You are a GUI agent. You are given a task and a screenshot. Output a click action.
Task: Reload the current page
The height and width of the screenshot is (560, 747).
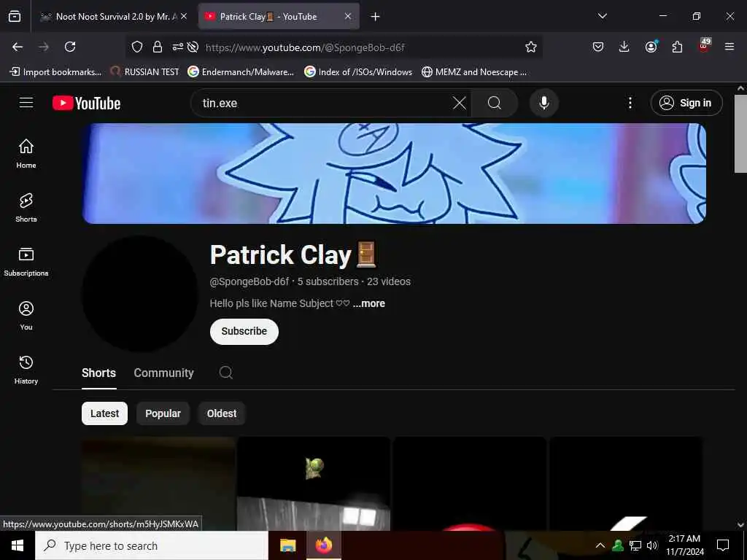tap(70, 47)
